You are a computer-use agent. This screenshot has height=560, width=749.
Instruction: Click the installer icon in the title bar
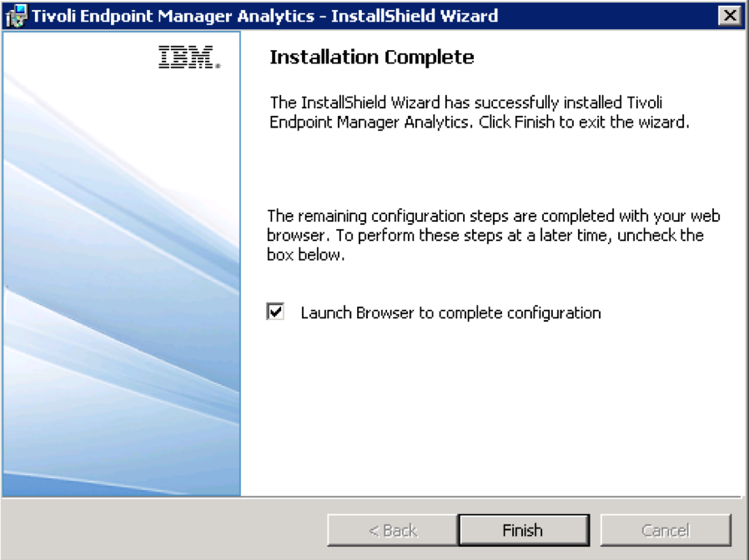click(16, 17)
